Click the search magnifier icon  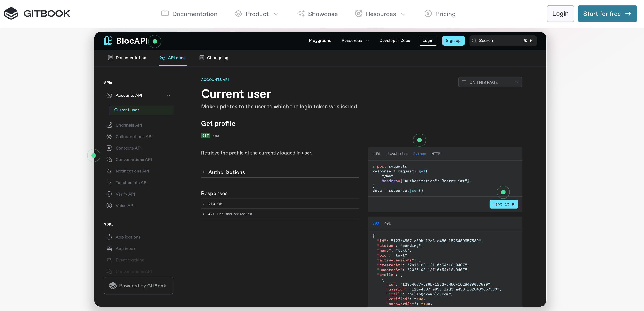474,41
